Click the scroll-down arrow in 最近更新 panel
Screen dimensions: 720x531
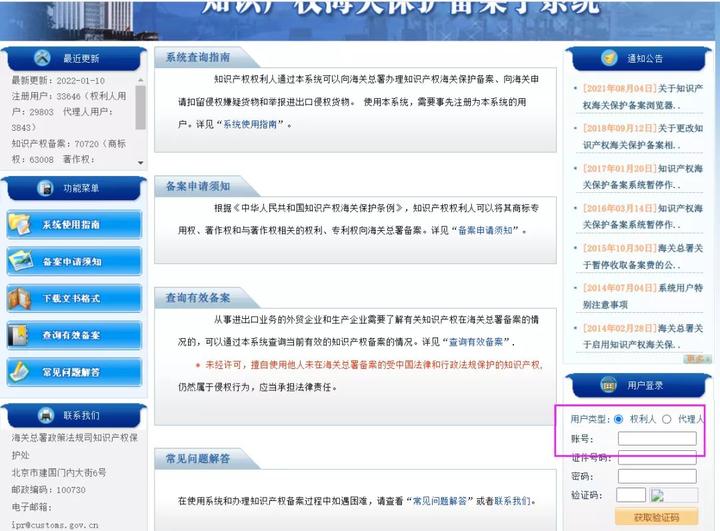click(x=141, y=163)
